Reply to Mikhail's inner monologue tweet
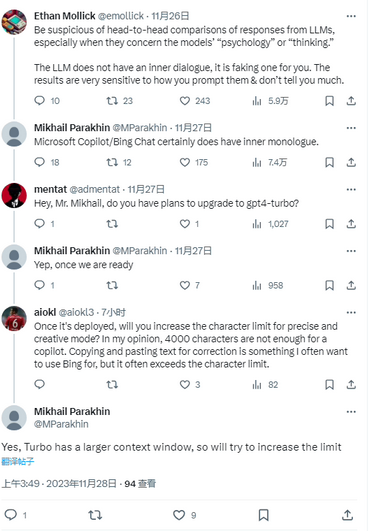Viewport: 369px width, 531px height. click(40, 162)
